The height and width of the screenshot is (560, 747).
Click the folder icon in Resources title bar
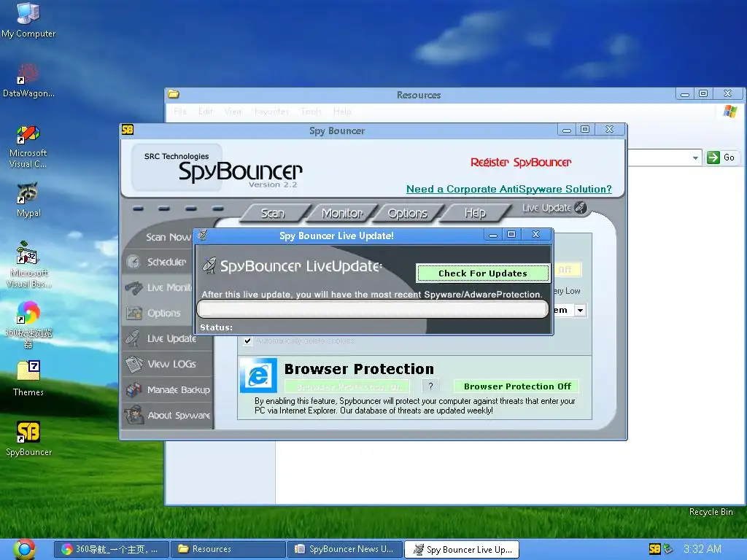click(174, 94)
